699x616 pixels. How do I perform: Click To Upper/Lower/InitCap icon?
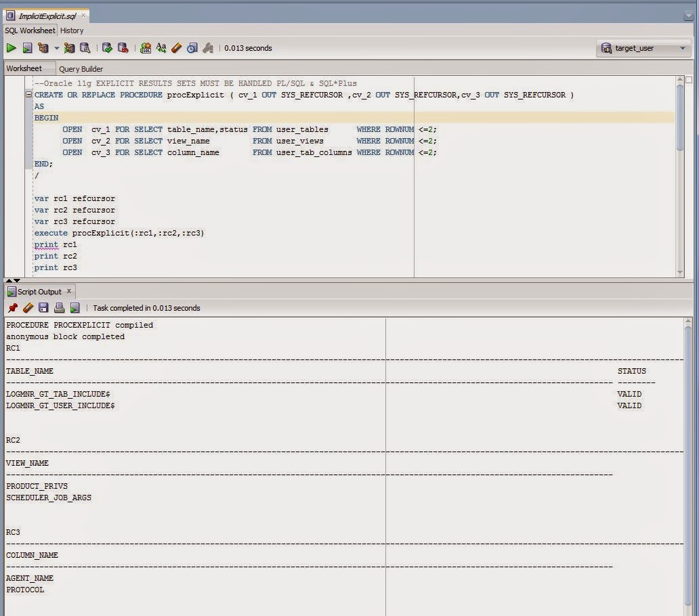[x=161, y=48]
